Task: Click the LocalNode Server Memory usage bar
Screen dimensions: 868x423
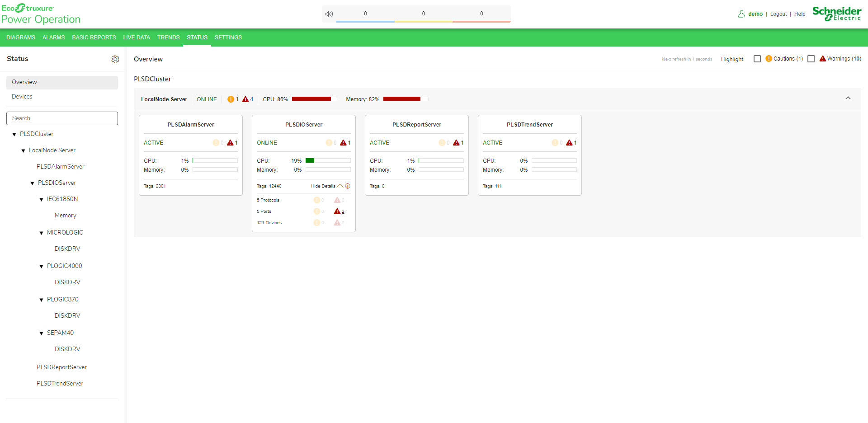Action: coord(406,99)
